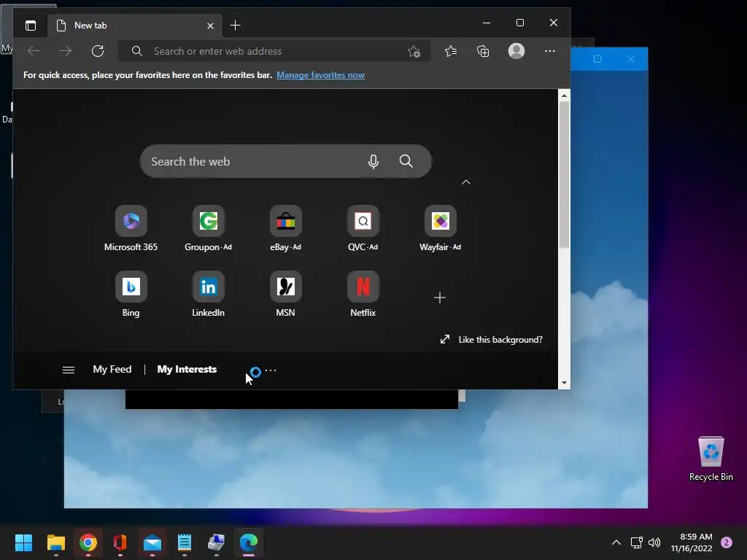Open the MSN quick link
This screenshot has width=747, height=560.
(x=285, y=295)
